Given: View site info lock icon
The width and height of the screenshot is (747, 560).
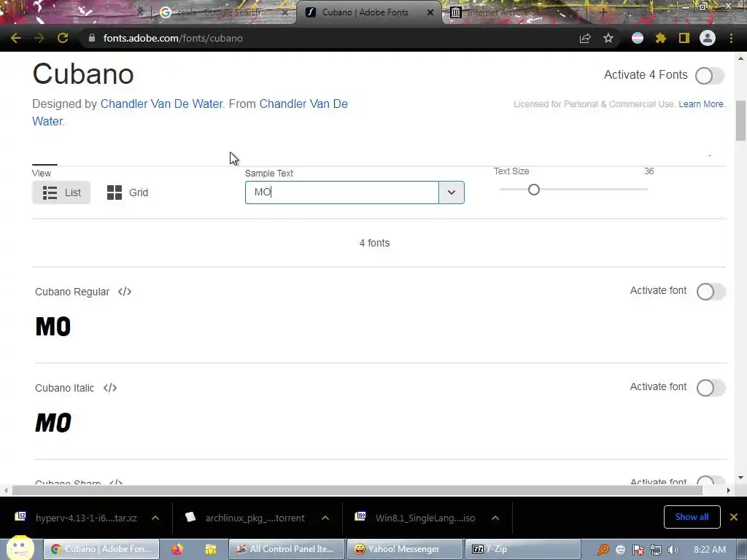Looking at the screenshot, I should coord(91,38).
